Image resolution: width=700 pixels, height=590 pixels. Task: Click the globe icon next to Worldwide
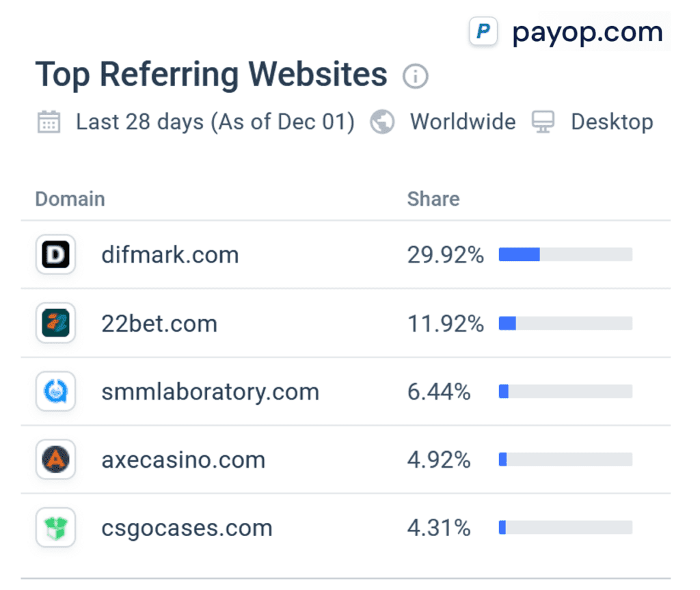coord(381,122)
